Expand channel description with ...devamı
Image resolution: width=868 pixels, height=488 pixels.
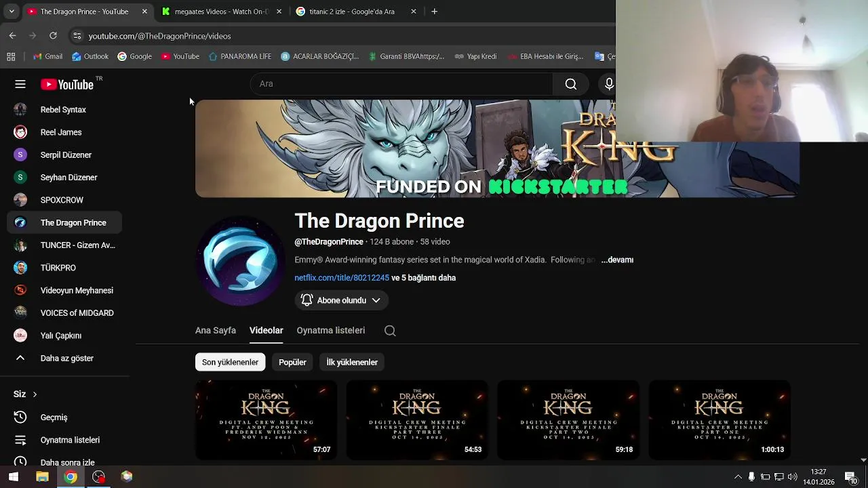[x=616, y=260]
